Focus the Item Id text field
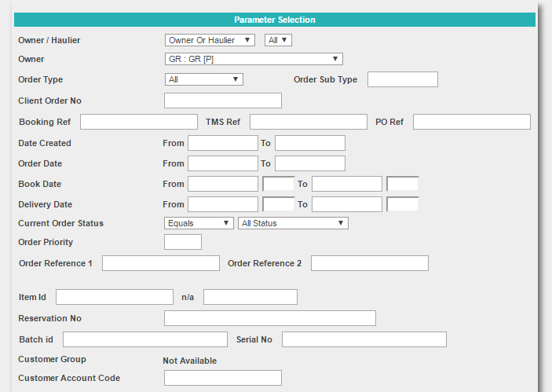This screenshot has height=392, width=552. pos(115,297)
